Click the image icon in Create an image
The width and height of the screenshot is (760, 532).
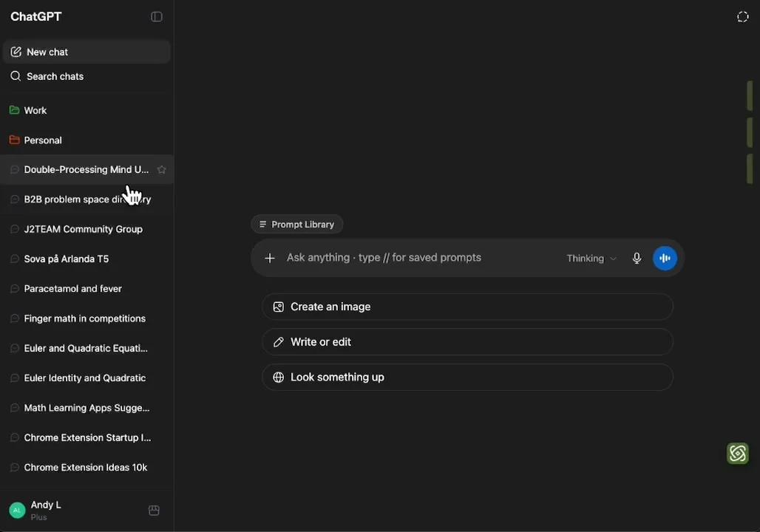point(278,307)
